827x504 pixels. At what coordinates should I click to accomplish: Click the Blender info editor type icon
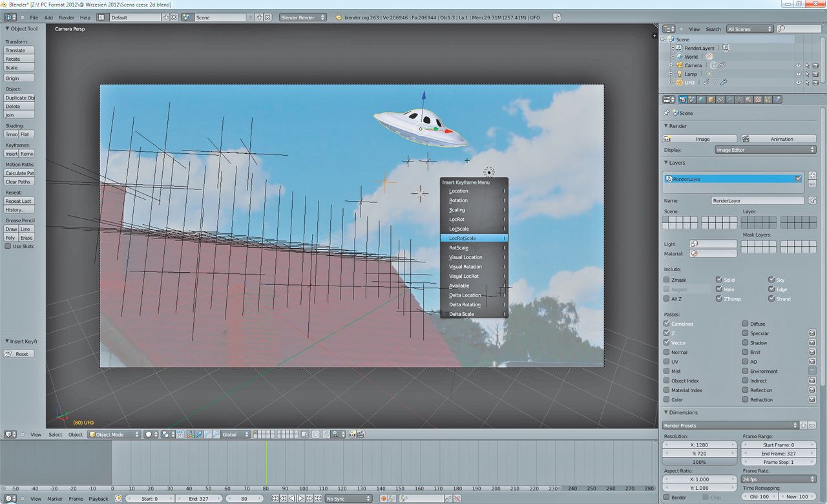point(8,17)
